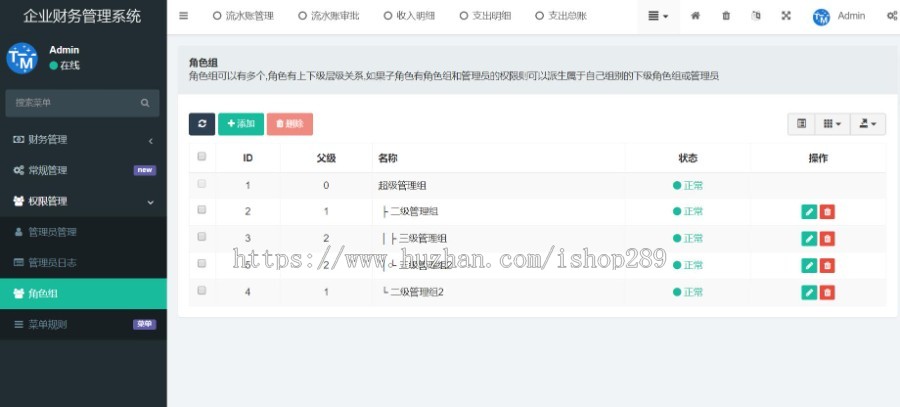Open 管理员管理 in sidebar
The height and width of the screenshot is (407, 900).
pyautogui.click(x=83, y=232)
